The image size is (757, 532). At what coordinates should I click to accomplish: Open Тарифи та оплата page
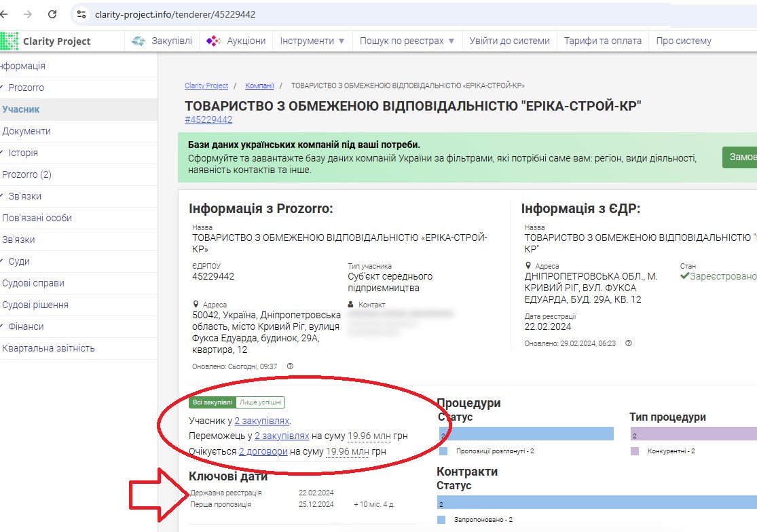602,41
